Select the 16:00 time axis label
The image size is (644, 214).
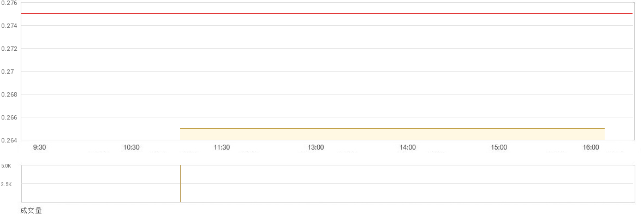(x=591, y=147)
